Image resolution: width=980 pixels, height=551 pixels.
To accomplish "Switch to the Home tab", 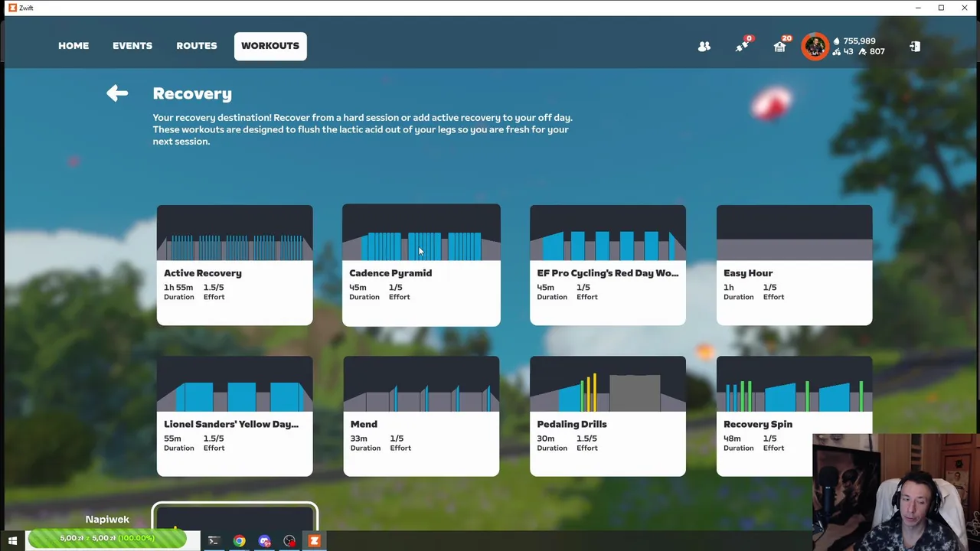I will (73, 46).
